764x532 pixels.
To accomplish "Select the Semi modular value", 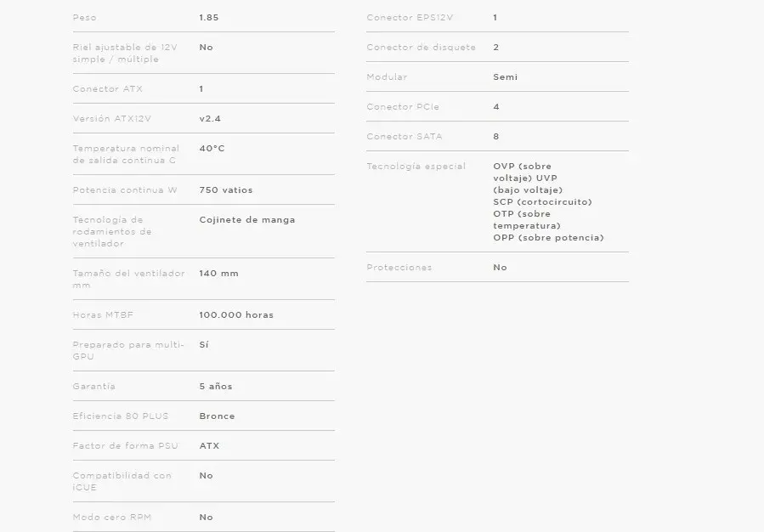I will 505,76.
